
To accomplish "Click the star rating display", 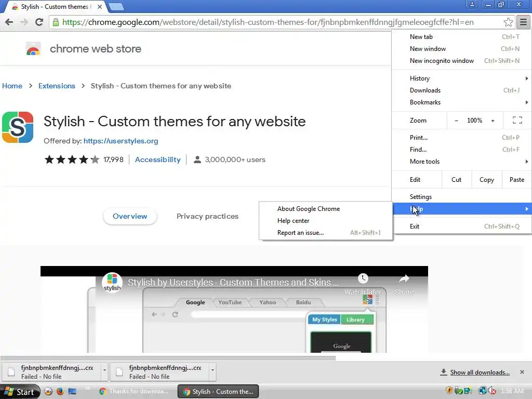I will pos(72,159).
